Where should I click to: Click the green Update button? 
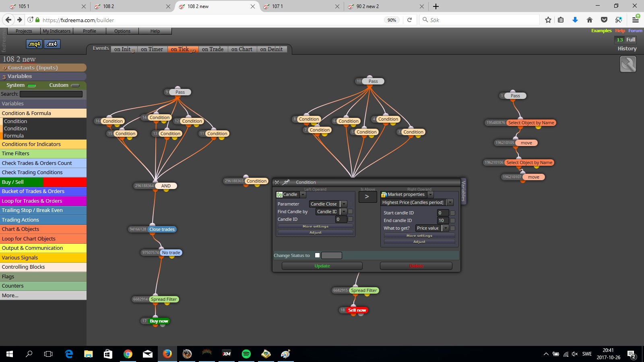tap(322, 266)
